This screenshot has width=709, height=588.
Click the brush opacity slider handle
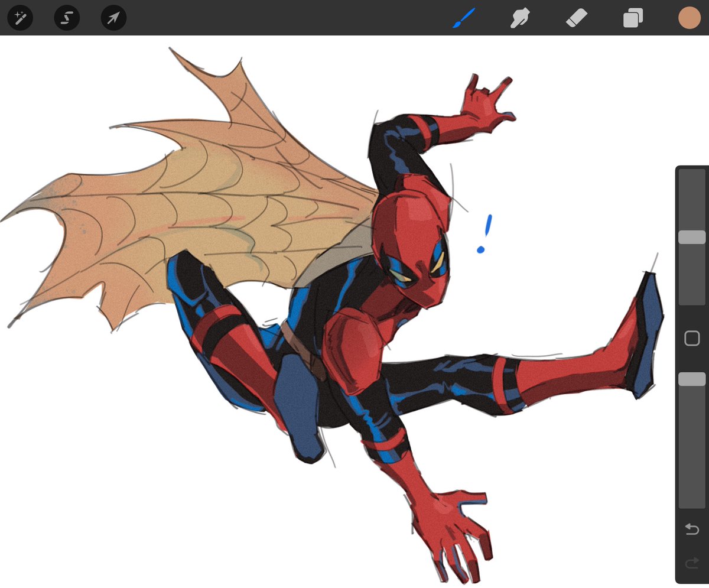[692, 379]
